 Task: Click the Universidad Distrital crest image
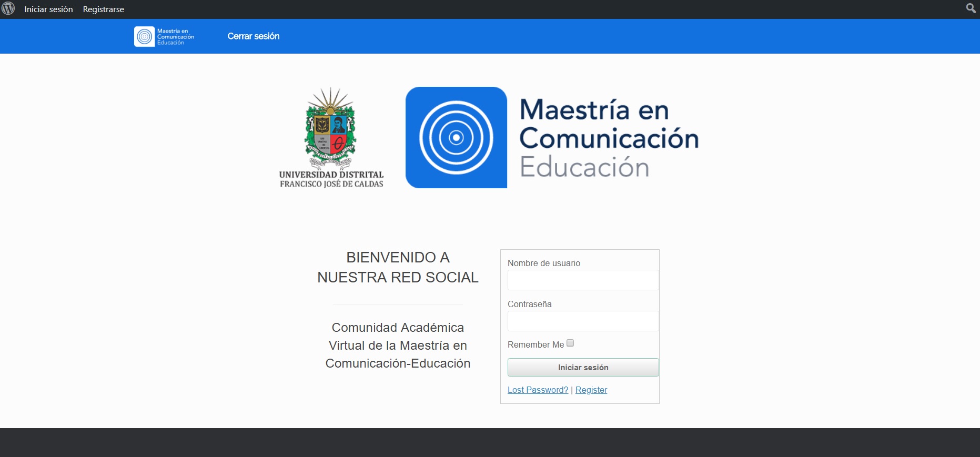tap(331, 138)
